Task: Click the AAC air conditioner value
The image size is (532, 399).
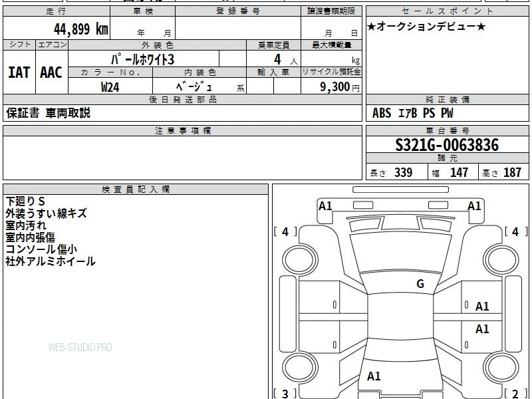Action: pos(51,72)
